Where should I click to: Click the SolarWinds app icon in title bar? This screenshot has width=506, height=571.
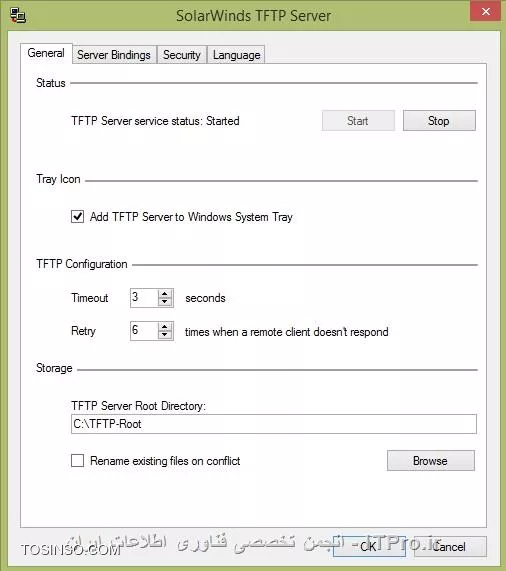click(x=18, y=16)
